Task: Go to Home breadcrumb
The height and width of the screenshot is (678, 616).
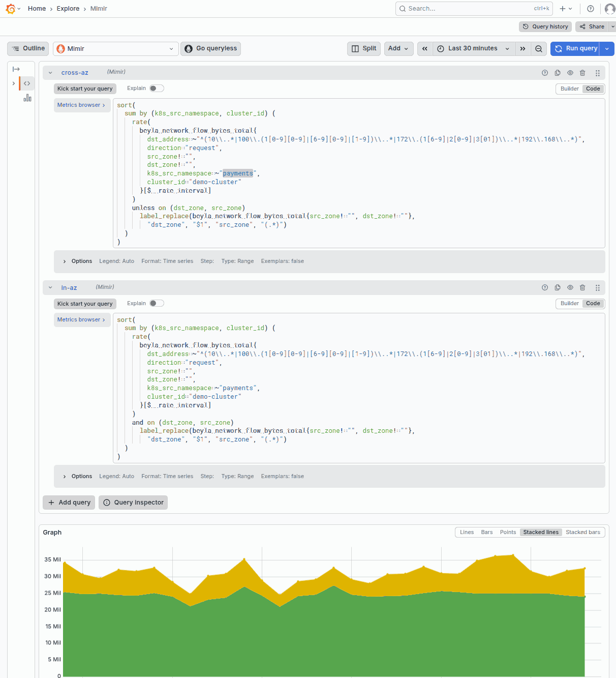Action: (x=37, y=9)
